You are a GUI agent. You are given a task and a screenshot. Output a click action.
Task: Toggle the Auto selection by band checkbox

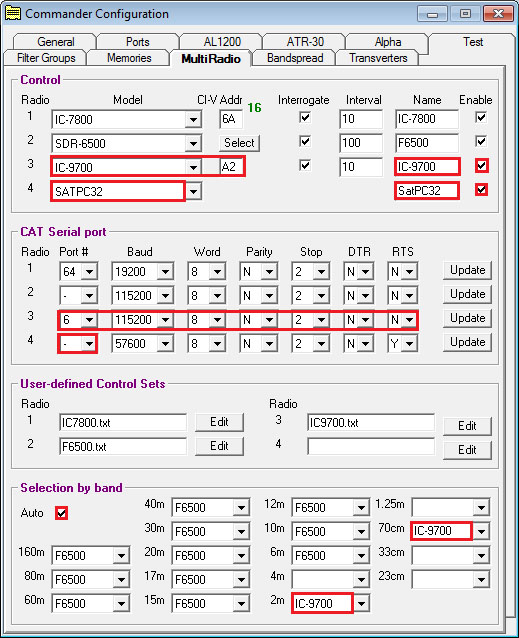click(61, 513)
